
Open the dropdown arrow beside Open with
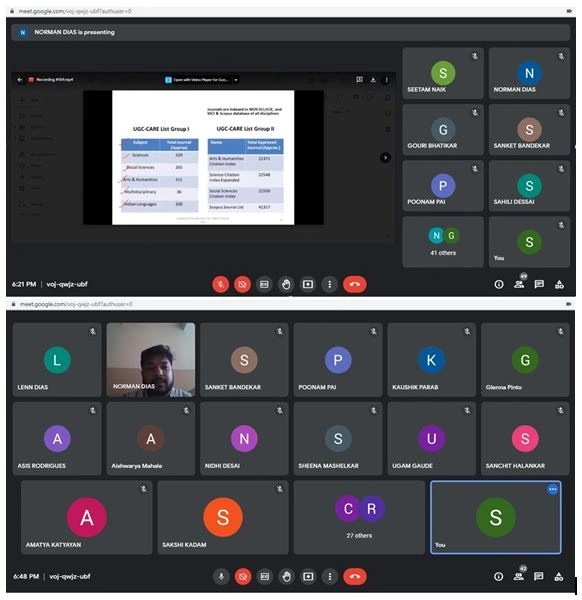pyautogui.click(x=236, y=80)
